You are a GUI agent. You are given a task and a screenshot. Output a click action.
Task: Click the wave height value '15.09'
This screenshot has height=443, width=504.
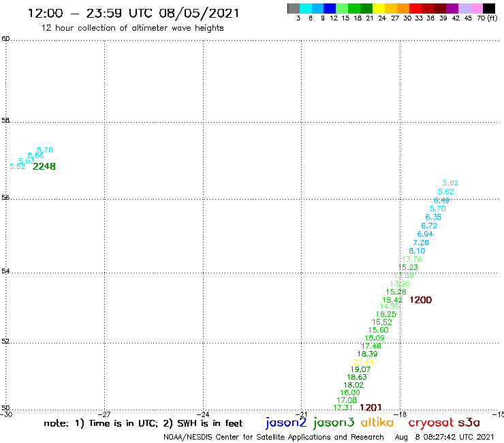pyautogui.click(x=375, y=338)
